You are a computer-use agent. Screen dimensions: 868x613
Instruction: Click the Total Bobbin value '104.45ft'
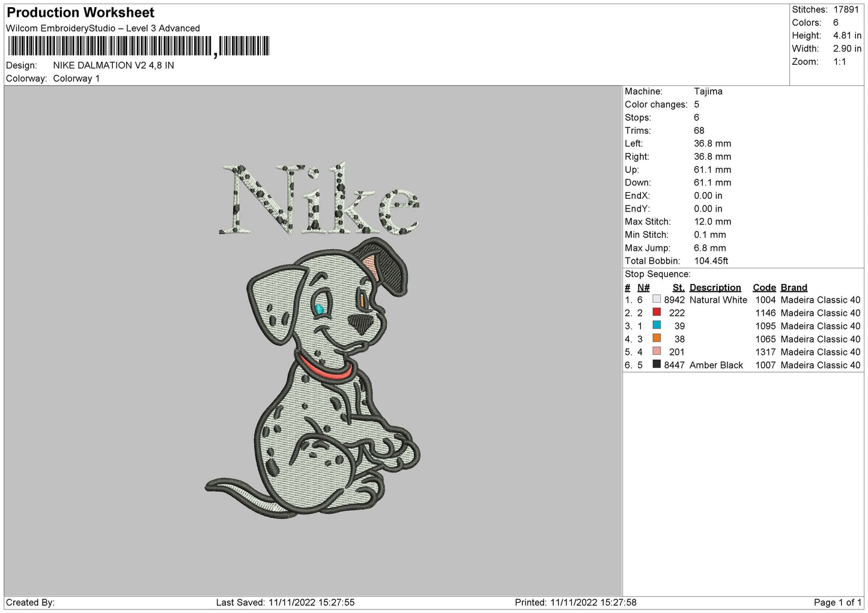coord(711,261)
